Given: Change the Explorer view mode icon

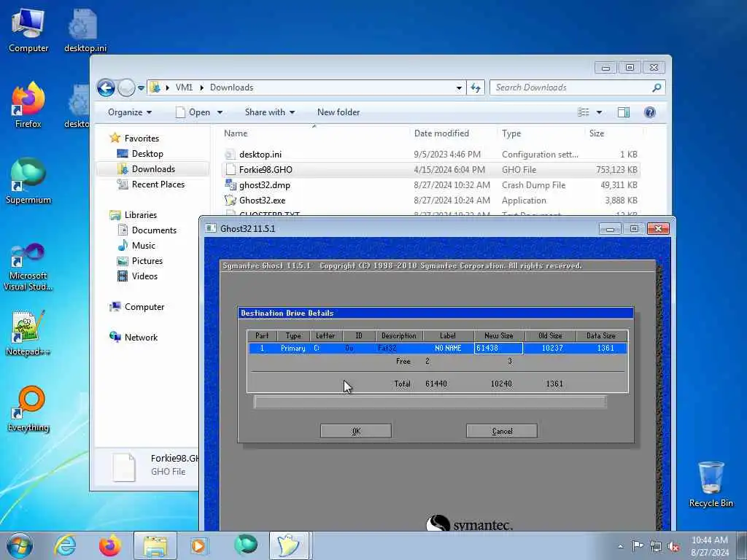Looking at the screenshot, I should pos(584,112).
